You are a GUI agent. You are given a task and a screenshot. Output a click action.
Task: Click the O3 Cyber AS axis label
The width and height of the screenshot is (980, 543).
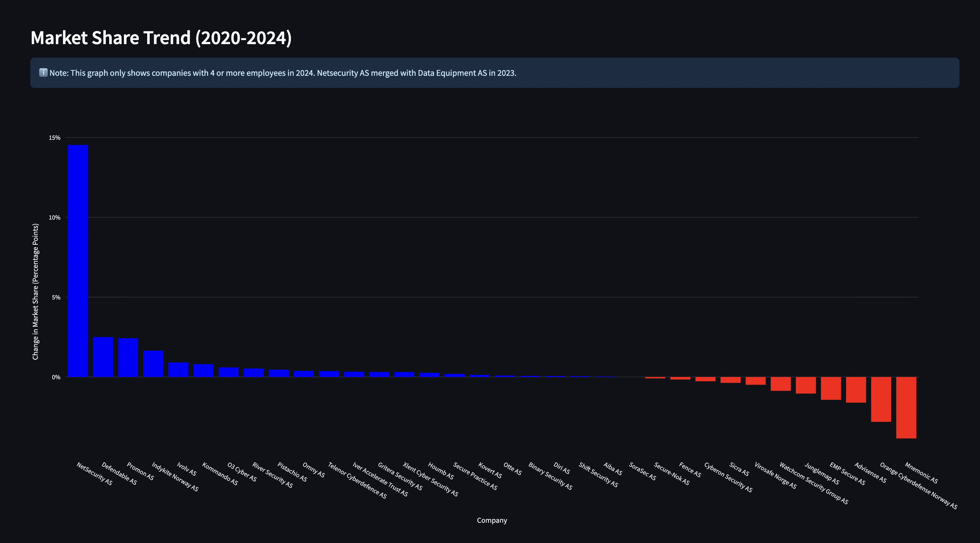[x=242, y=472]
